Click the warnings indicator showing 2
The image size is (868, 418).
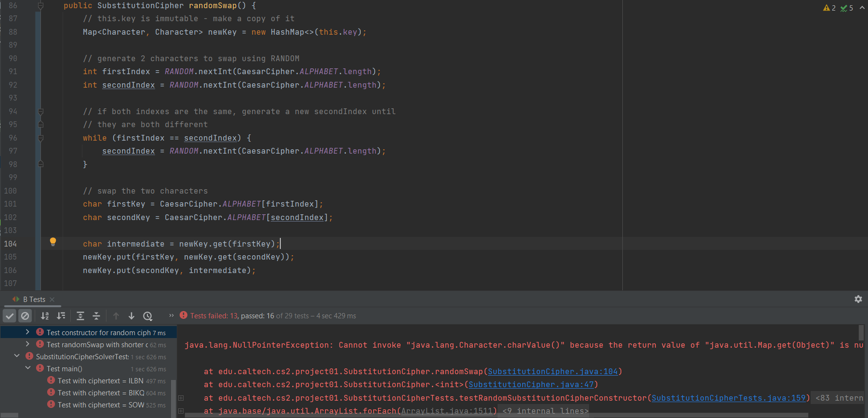click(x=829, y=8)
